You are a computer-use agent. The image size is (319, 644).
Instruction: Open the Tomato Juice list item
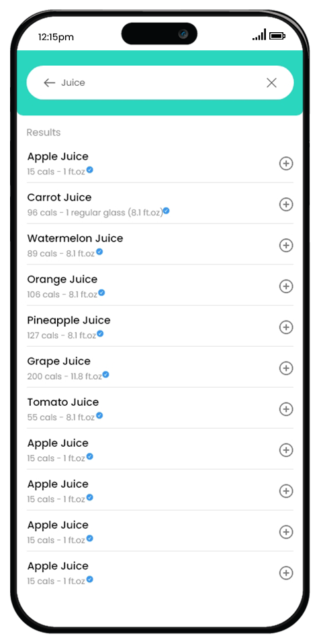160,409
